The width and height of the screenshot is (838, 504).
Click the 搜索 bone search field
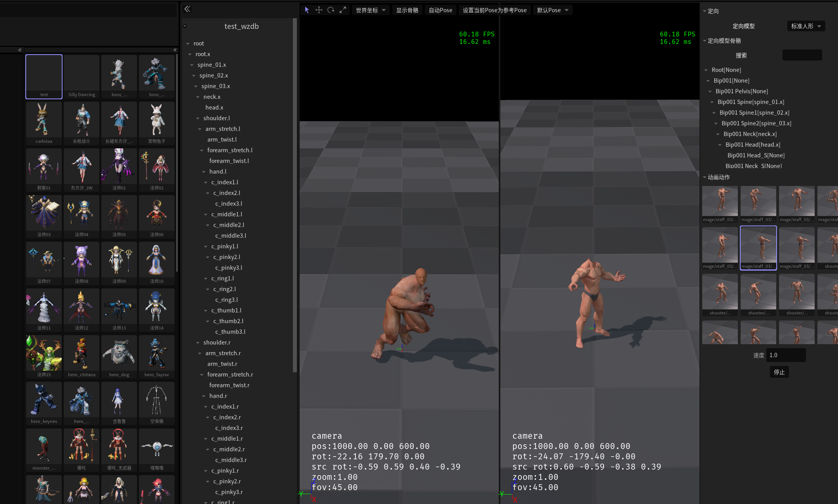pyautogui.click(x=802, y=55)
